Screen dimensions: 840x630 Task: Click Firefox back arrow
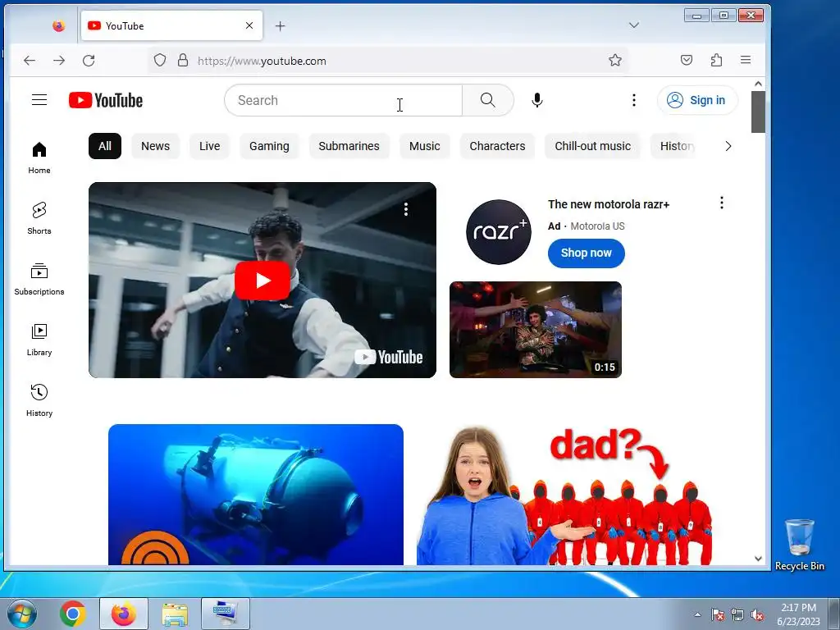click(30, 61)
